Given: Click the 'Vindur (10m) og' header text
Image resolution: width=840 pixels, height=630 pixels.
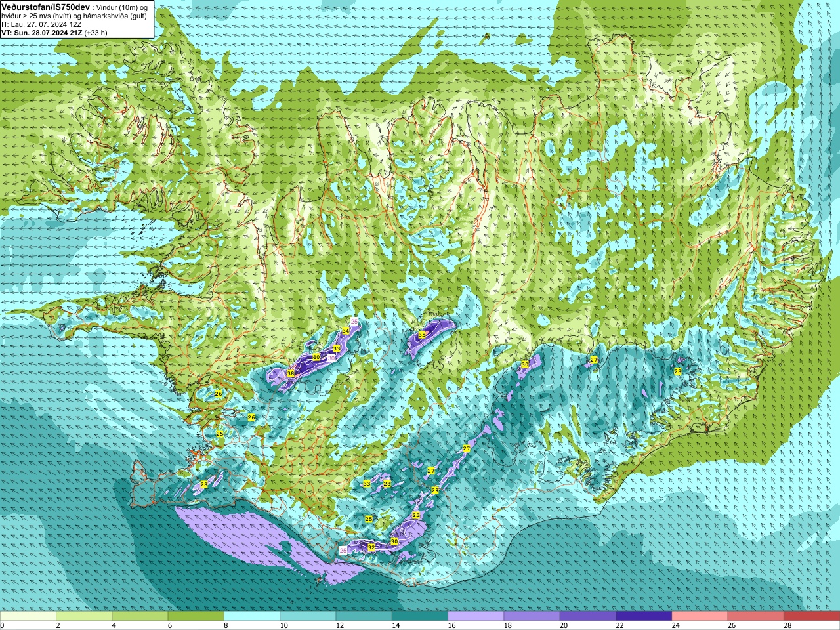Looking at the screenshot, I should coord(122,7).
